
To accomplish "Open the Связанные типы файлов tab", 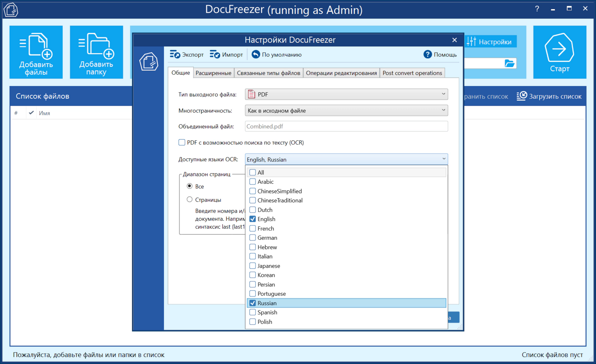I will point(269,73).
